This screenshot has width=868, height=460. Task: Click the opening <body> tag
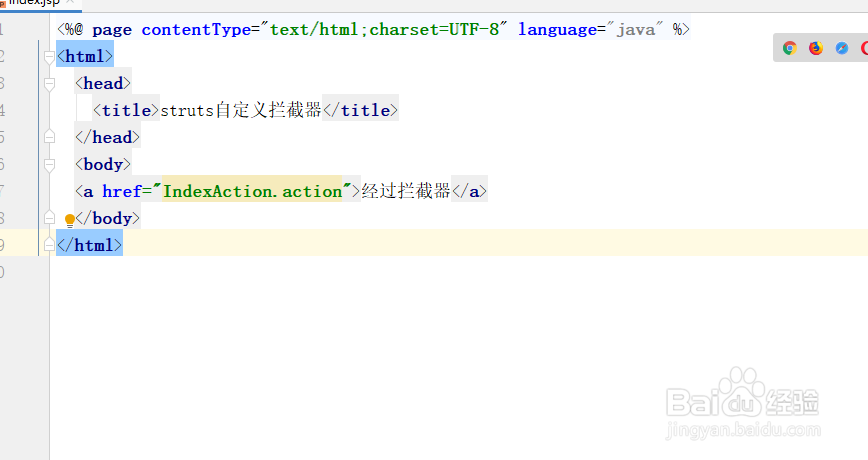(103, 164)
